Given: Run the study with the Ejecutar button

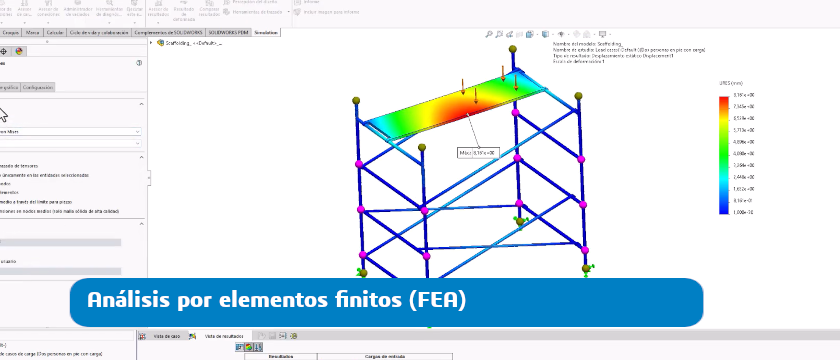Looking at the screenshot, I should coord(134,9).
